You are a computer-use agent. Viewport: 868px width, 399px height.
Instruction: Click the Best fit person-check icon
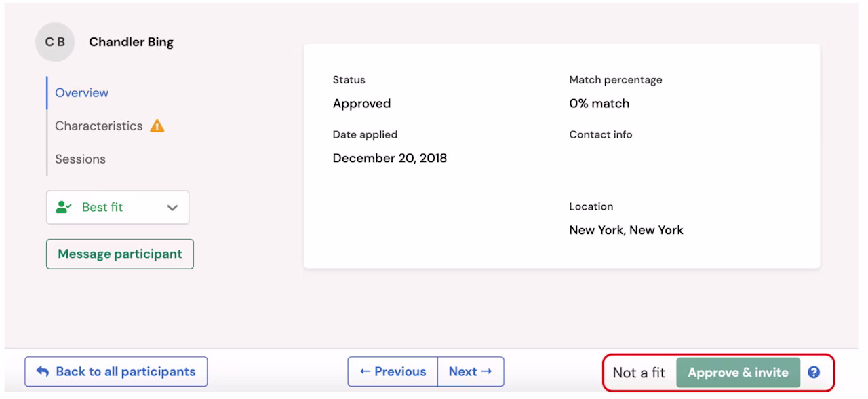pyautogui.click(x=64, y=208)
